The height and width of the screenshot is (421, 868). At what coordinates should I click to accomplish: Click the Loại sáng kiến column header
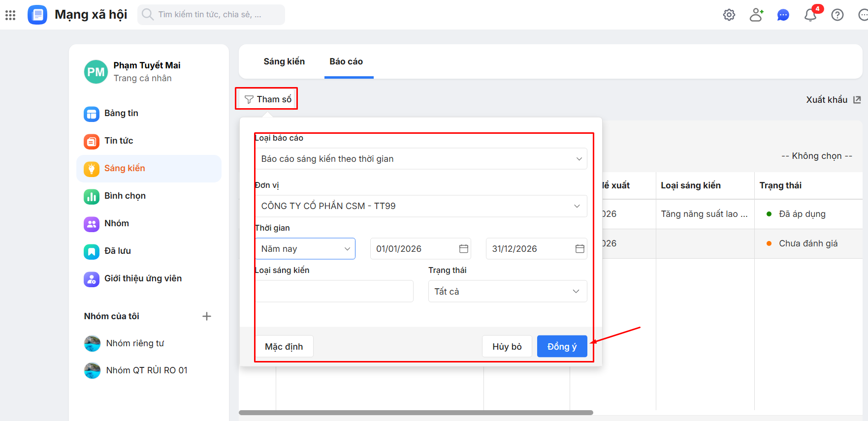pyautogui.click(x=691, y=185)
